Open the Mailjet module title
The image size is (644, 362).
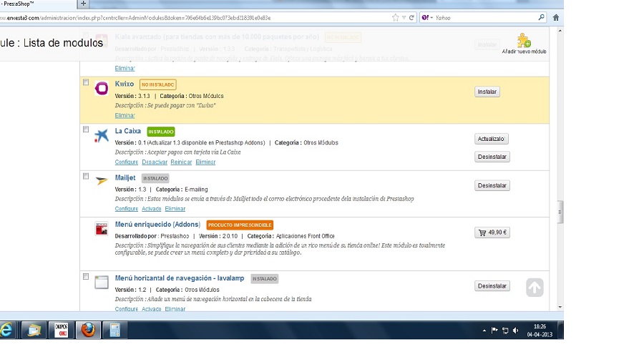coord(125,177)
